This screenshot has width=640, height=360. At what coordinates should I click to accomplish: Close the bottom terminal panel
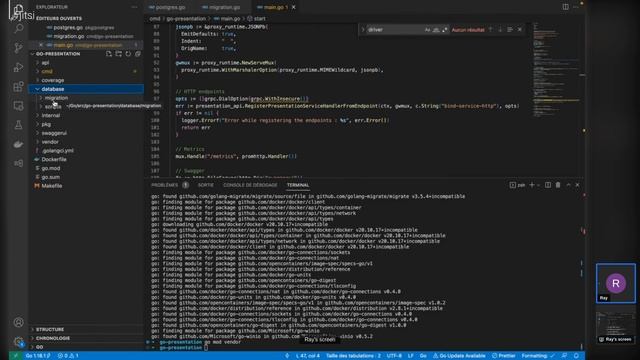578,185
